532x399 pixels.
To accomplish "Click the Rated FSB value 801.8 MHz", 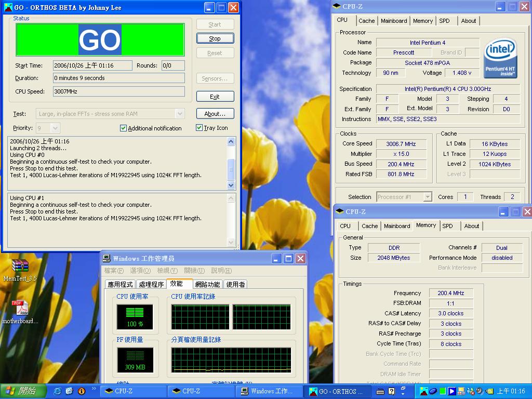I will point(401,174).
